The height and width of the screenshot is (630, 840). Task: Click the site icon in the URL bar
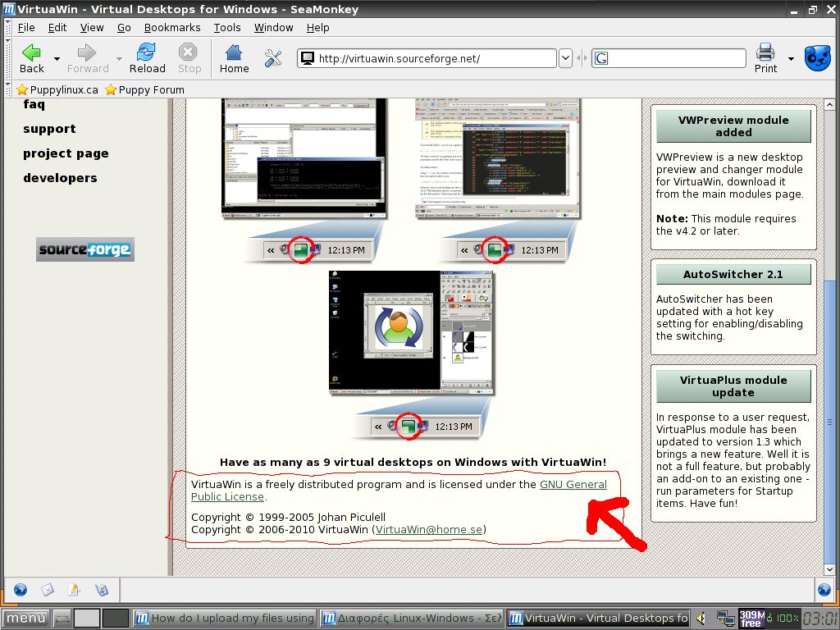click(x=307, y=58)
